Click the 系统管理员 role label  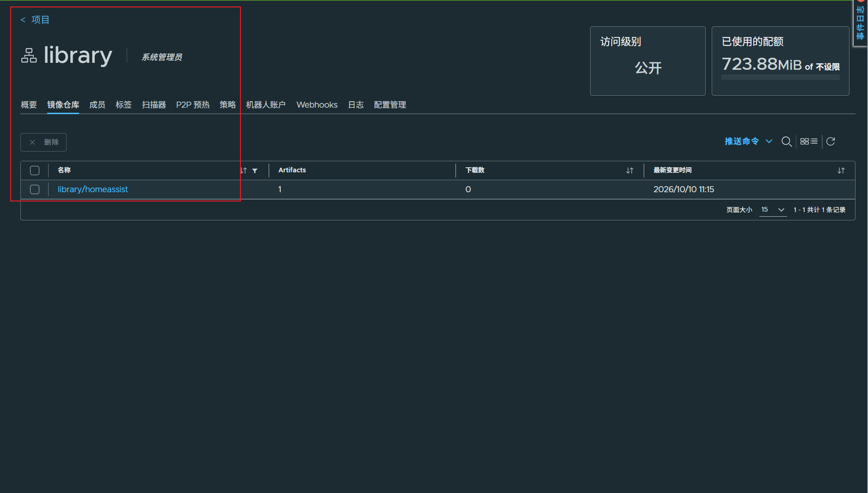[x=162, y=57]
